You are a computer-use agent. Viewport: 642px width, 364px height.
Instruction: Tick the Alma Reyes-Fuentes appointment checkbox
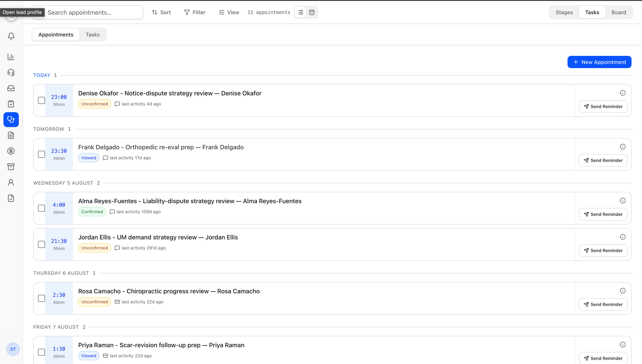coord(41,208)
